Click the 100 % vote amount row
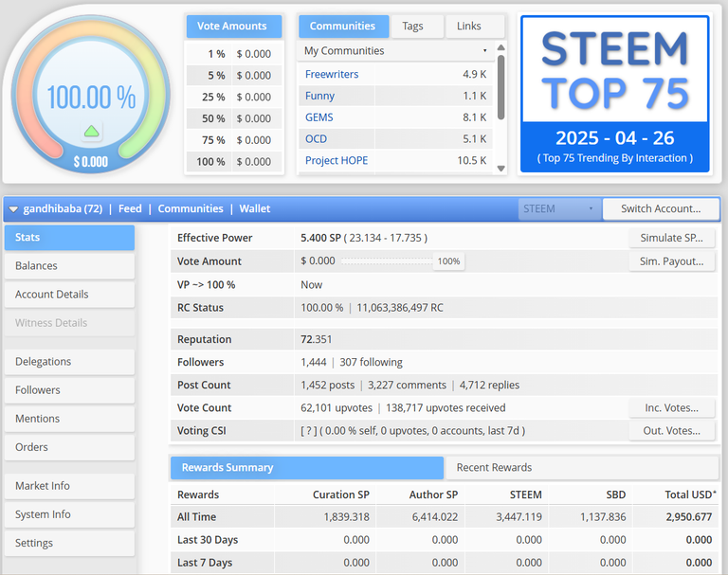 click(x=234, y=162)
